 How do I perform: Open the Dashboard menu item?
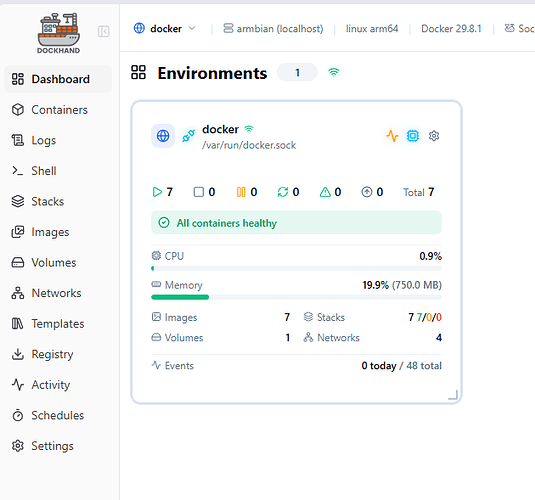point(58,79)
